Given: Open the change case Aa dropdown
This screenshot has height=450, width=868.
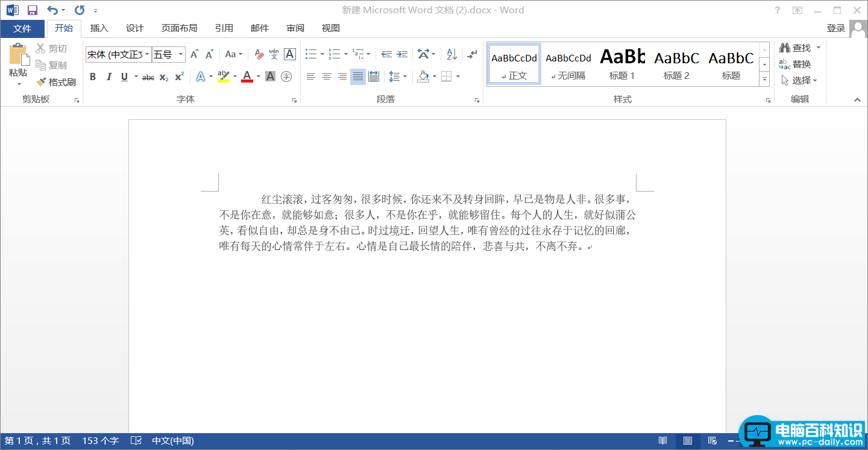Looking at the screenshot, I should [233, 54].
